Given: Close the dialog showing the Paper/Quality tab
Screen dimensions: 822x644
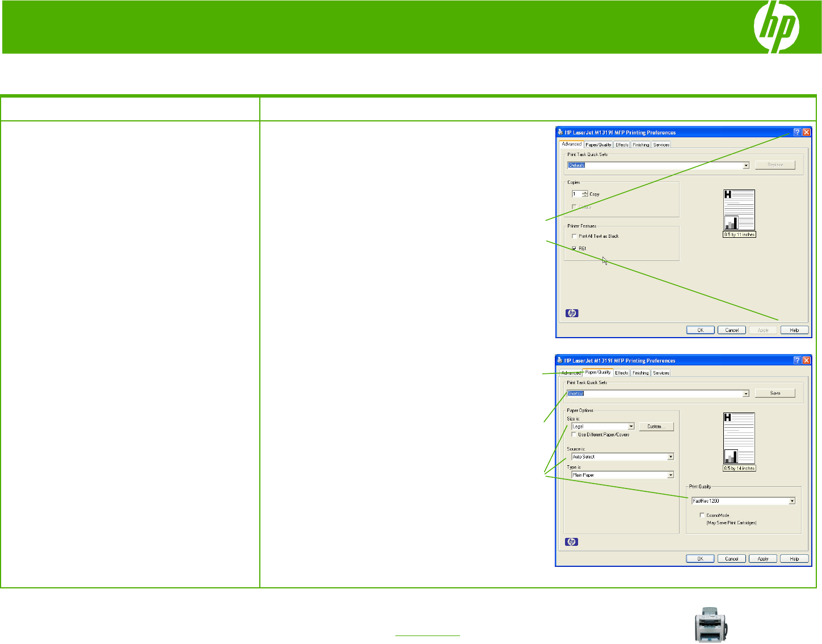Looking at the screenshot, I should point(806,360).
